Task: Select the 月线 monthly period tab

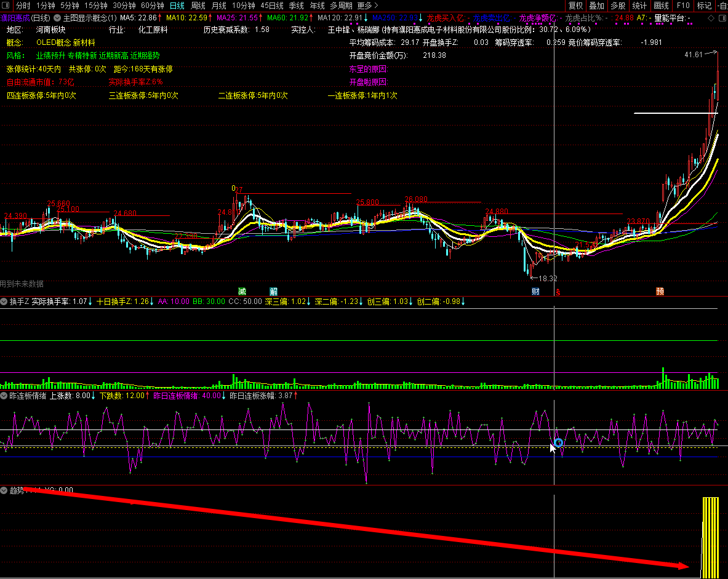Action: pyautogui.click(x=218, y=6)
